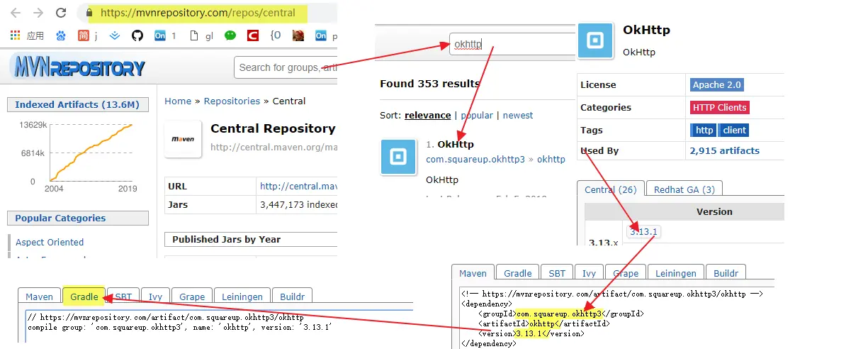
Task: Click the 'Found 353 results' text
Action: click(x=430, y=84)
